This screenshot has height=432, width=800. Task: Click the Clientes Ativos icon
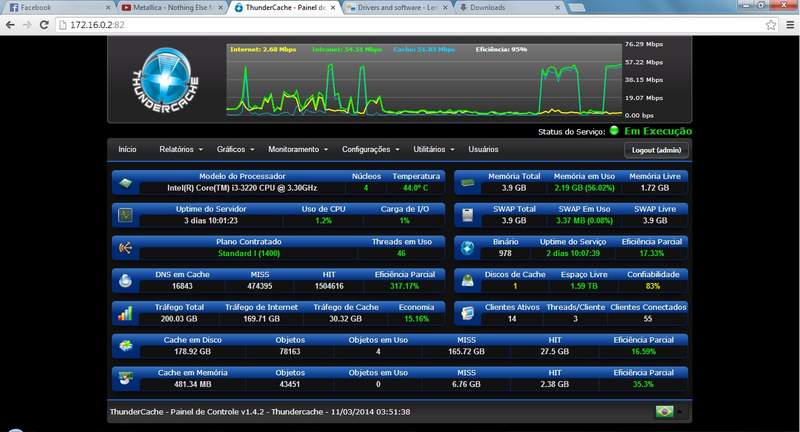pyautogui.click(x=467, y=313)
